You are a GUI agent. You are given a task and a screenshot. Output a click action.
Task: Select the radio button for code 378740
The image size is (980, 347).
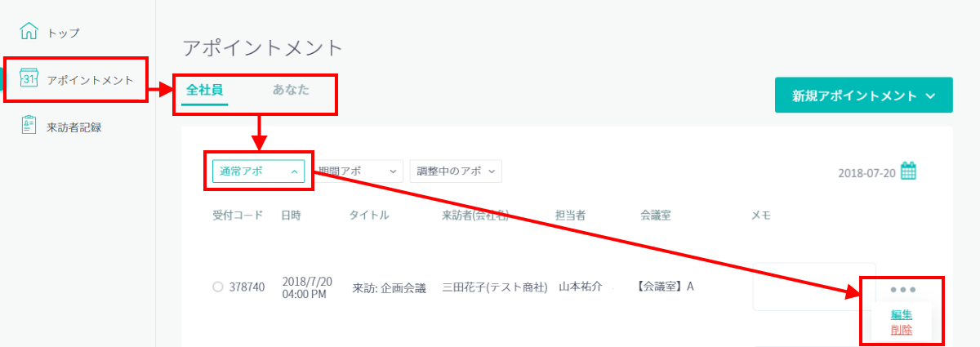pyautogui.click(x=217, y=287)
